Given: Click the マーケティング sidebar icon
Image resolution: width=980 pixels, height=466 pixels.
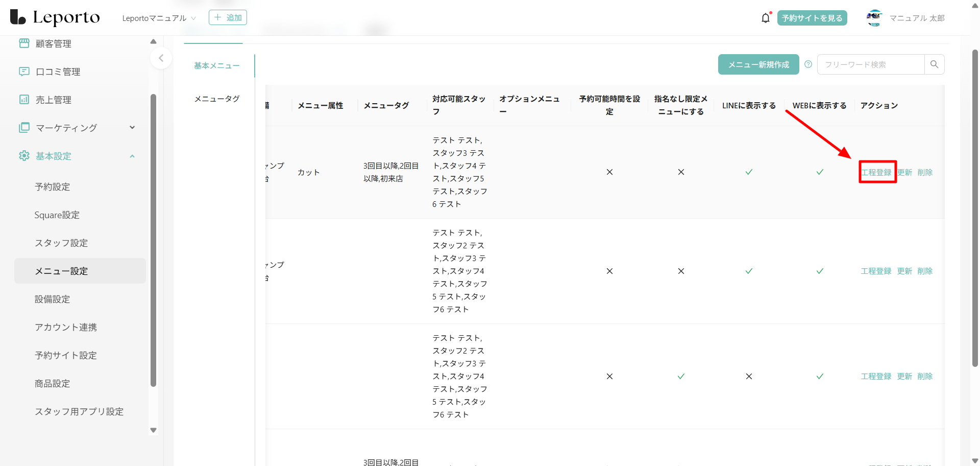Looking at the screenshot, I should [24, 128].
